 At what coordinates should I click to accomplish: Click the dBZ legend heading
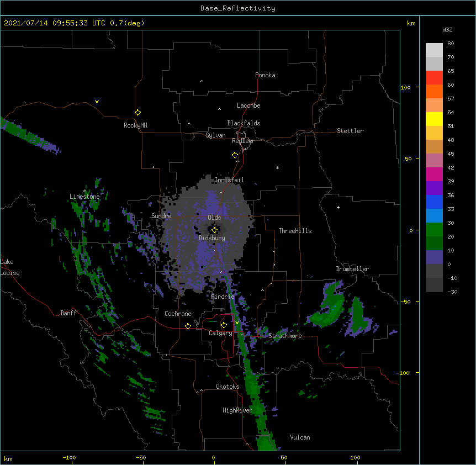point(447,29)
